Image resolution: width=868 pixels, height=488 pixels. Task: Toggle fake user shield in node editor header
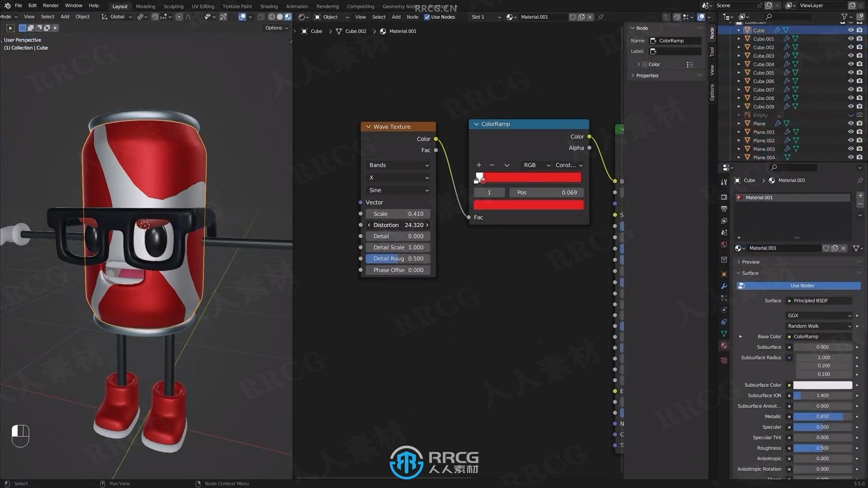(x=573, y=17)
